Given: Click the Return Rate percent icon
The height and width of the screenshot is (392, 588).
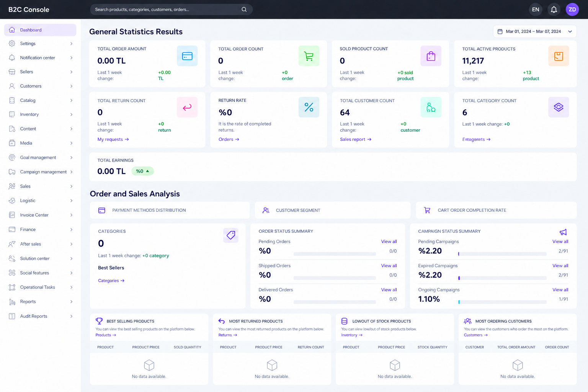Looking at the screenshot, I should pos(309,107).
